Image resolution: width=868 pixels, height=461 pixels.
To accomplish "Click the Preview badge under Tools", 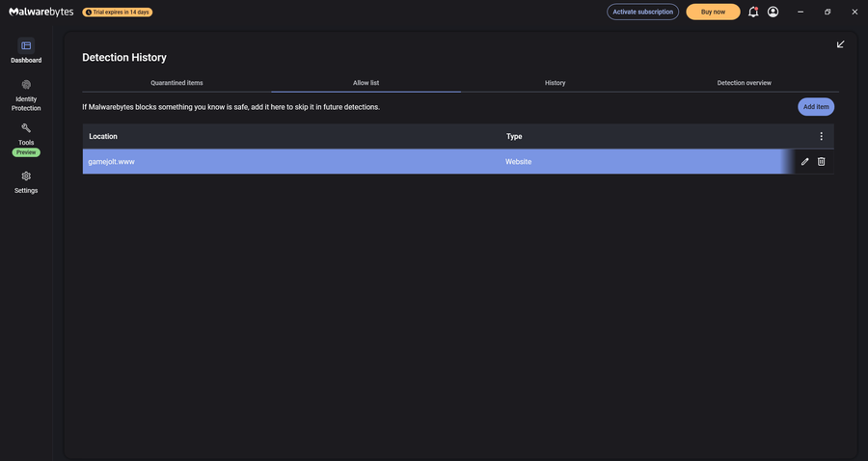I will point(26,152).
